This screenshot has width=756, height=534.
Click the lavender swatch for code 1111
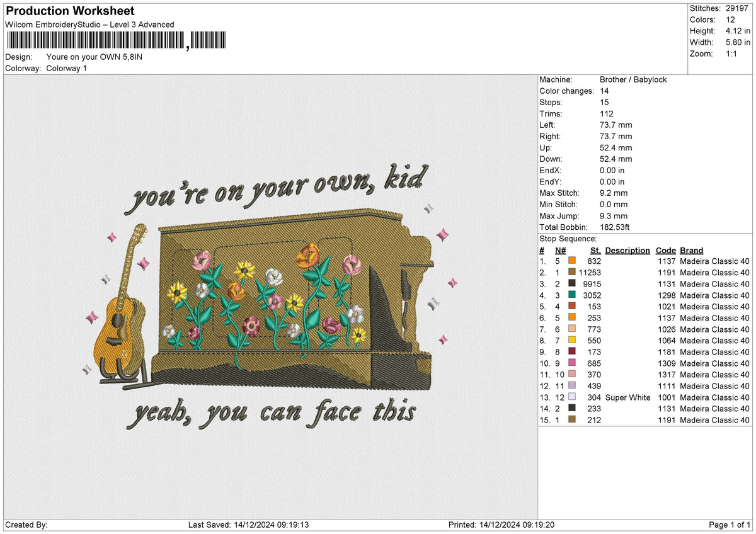point(572,385)
